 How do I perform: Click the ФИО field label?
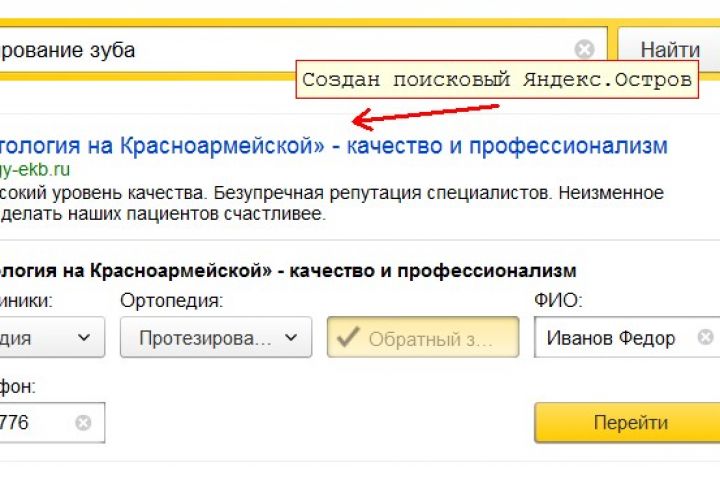click(x=558, y=300)
